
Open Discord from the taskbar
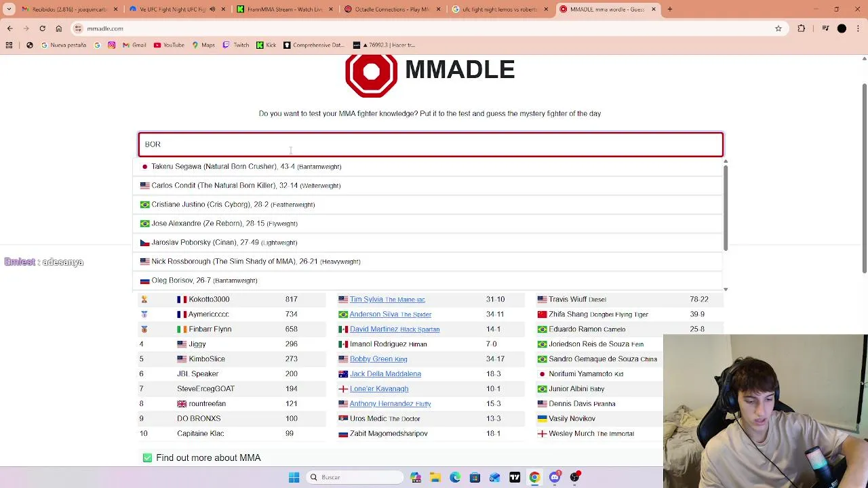click(555, 477)
